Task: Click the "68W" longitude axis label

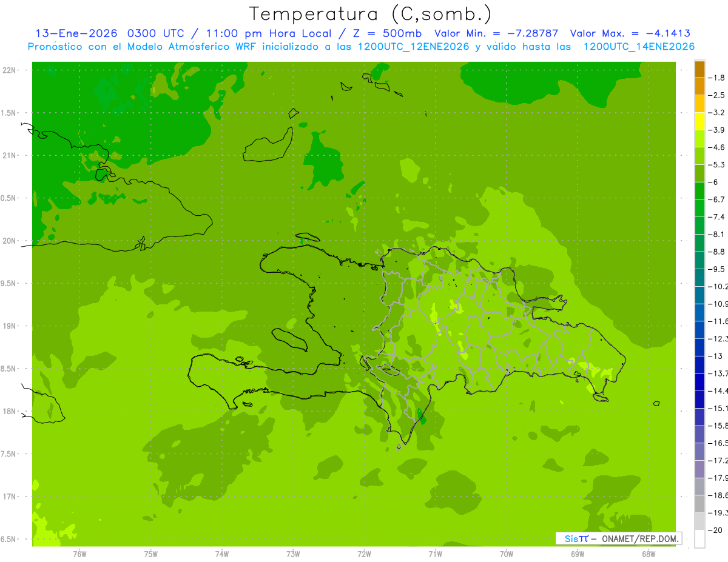Action: (649, 554)
